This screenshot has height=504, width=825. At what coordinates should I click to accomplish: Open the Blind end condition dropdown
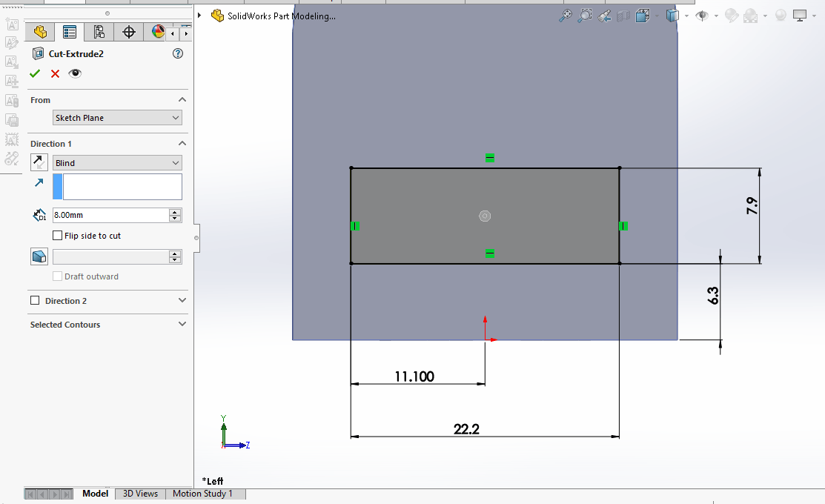tap(117, 163)
